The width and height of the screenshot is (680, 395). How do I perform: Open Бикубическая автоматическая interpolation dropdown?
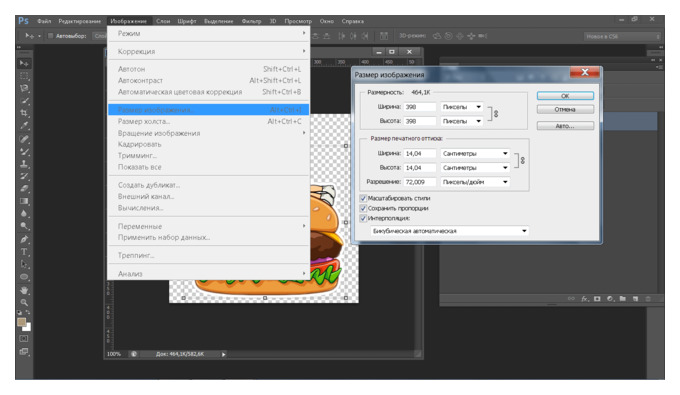(450, 231)
